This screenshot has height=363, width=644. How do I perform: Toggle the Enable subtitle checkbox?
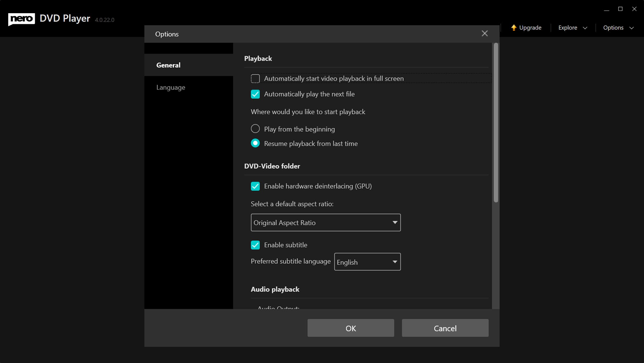pos(255,245)
